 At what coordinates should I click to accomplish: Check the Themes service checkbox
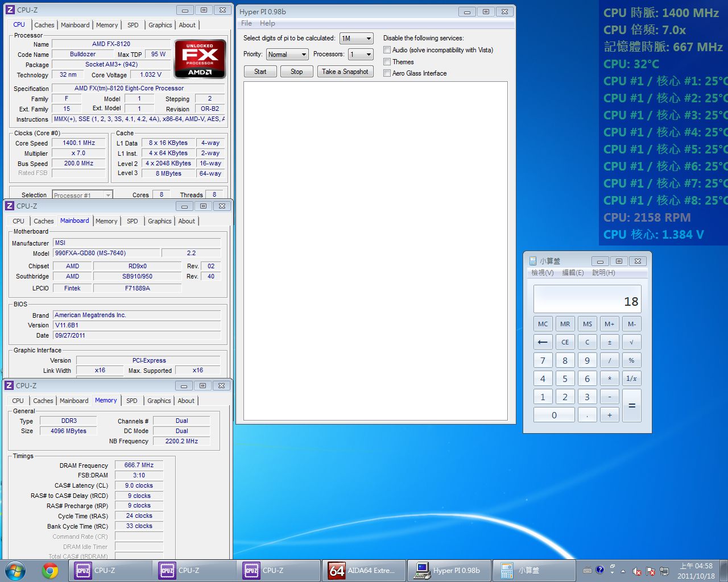click(387, 61)
